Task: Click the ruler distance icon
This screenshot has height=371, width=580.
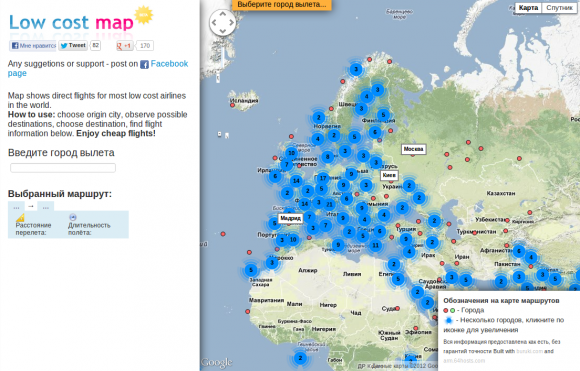Action: click(20, 217)
